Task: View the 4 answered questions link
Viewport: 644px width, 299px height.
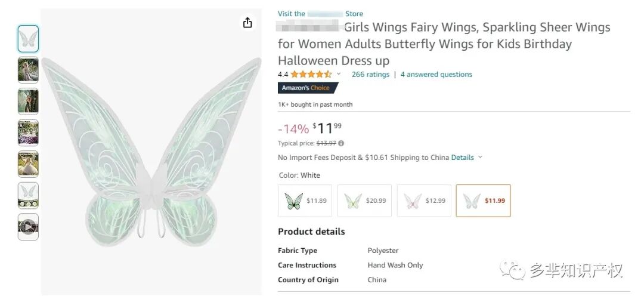Action: 436,75
